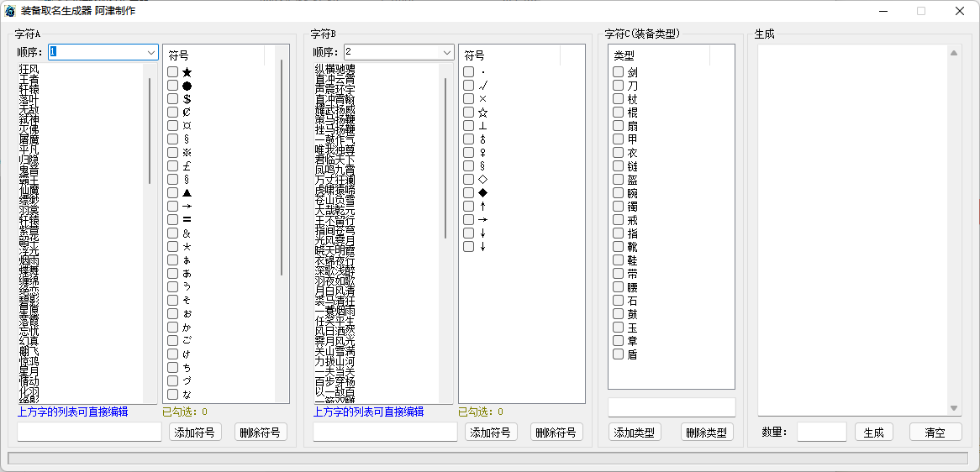This screenshot has width=980, height=472.
Task: Select the ♀ symbol checkbox
Action: (x=468, y=152)
